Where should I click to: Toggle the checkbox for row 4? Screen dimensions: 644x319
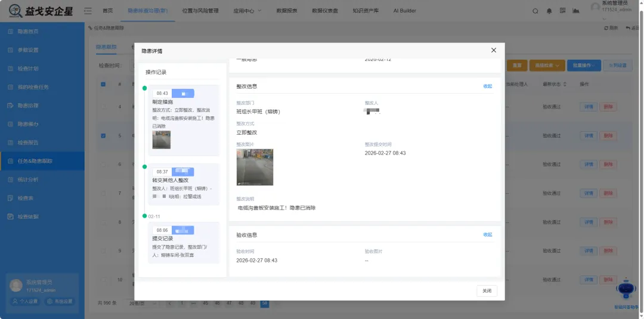[x=103, y=107]
